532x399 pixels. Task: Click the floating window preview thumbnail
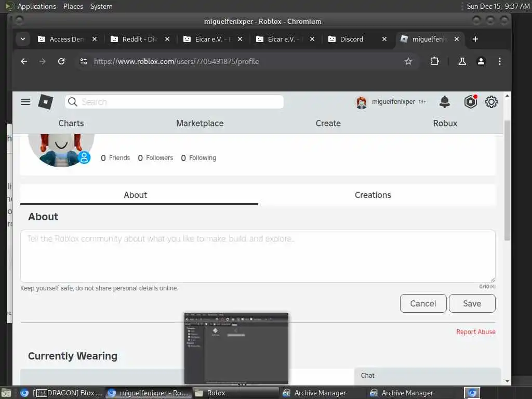[x=236, y=349]
